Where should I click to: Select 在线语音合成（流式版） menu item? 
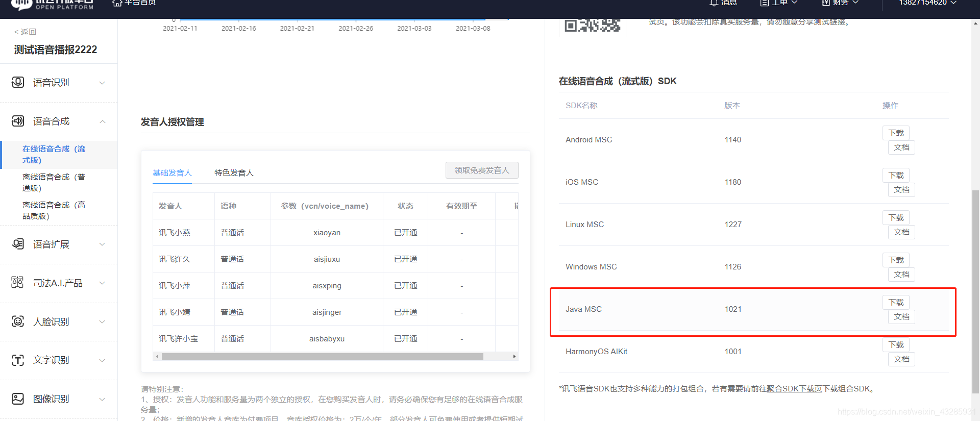coord(59,155)
